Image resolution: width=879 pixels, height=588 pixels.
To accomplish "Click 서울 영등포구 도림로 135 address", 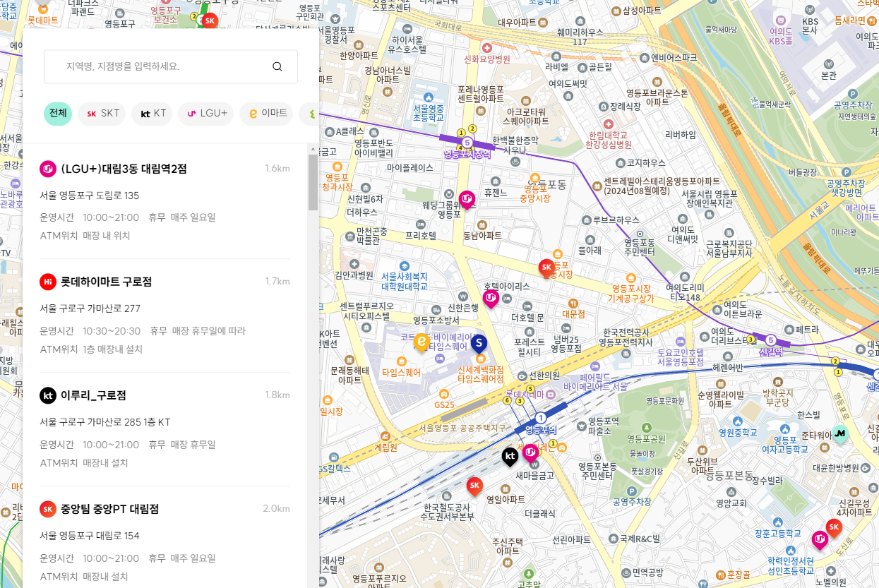I will click(x=90, y=196).
